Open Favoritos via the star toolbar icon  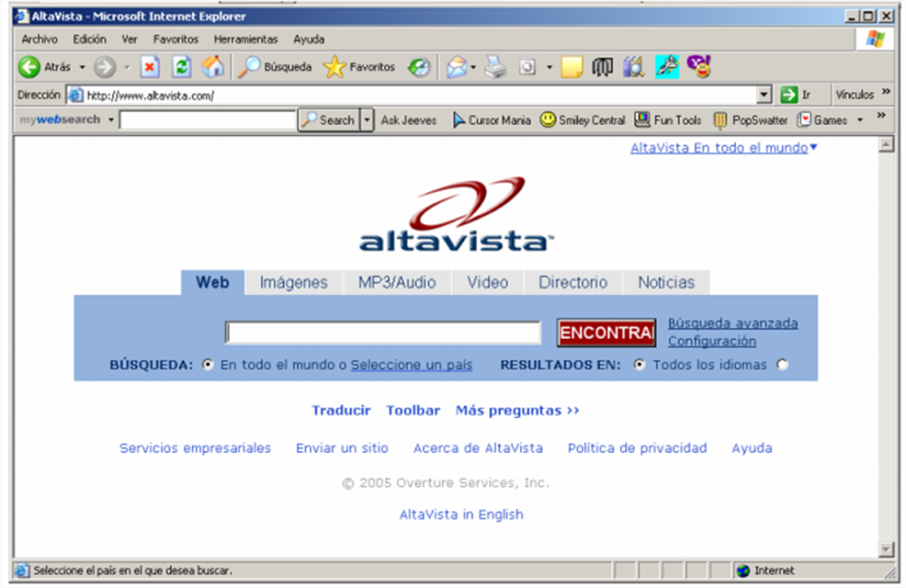tap(334, 66)
